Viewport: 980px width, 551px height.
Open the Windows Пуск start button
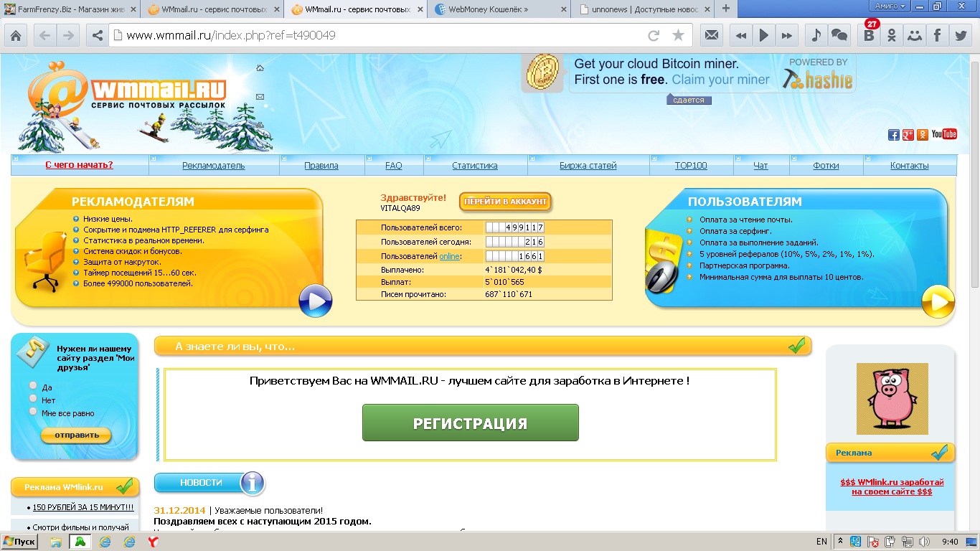[x=19, y=542]
